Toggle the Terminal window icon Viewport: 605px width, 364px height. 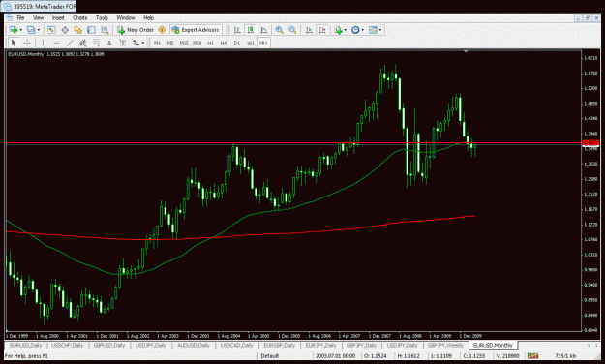tap(91, 30)
